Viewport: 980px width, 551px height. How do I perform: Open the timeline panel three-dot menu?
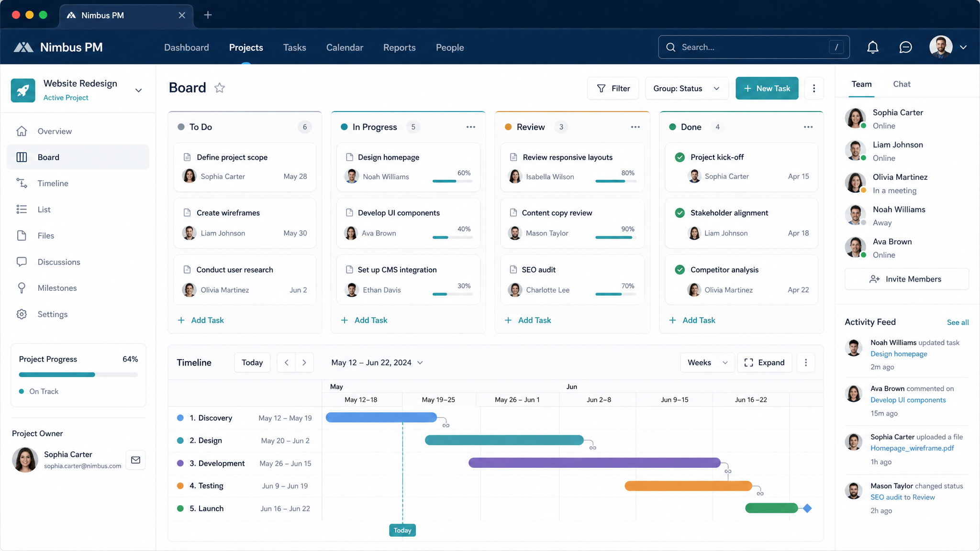[x=806, y=363]
